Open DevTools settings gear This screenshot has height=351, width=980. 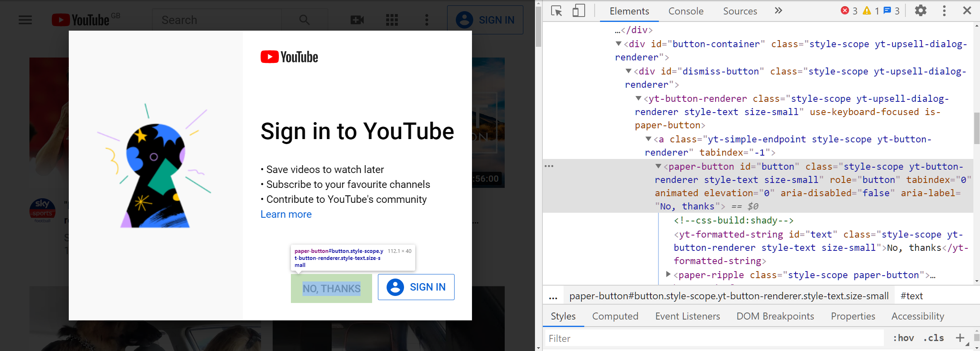pyautogui.click(x=920, y=10)
